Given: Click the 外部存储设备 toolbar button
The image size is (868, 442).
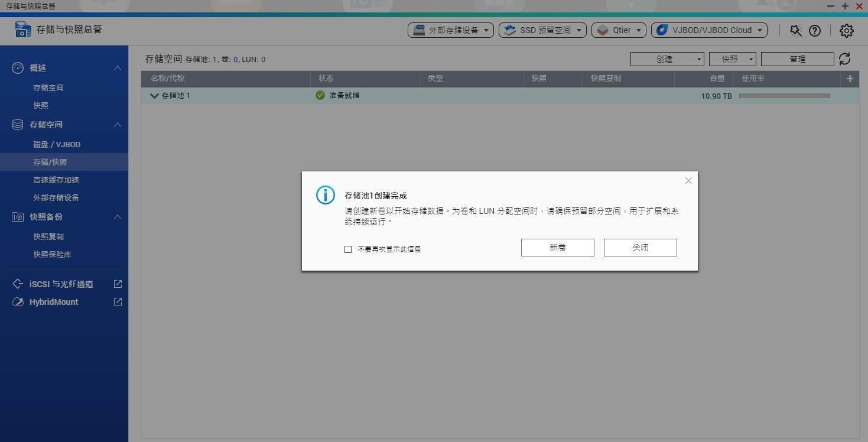Looking at the screenshot, I should click(x=450, y=30).
